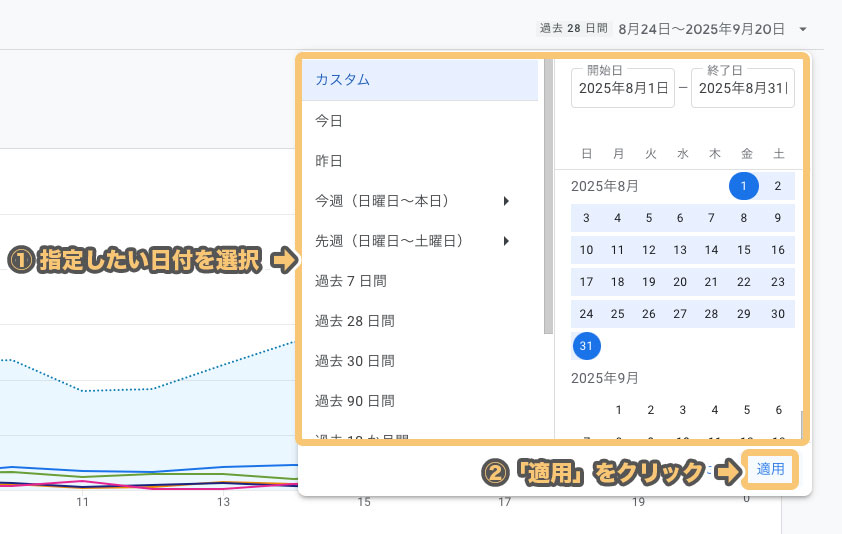Click the date range text 8月24日〜2025年9月20日

701,30
